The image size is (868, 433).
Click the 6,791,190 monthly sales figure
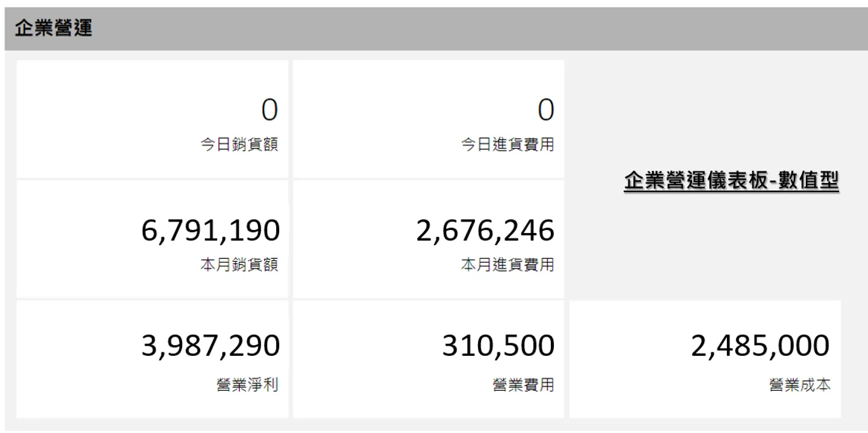pos(210,231)
